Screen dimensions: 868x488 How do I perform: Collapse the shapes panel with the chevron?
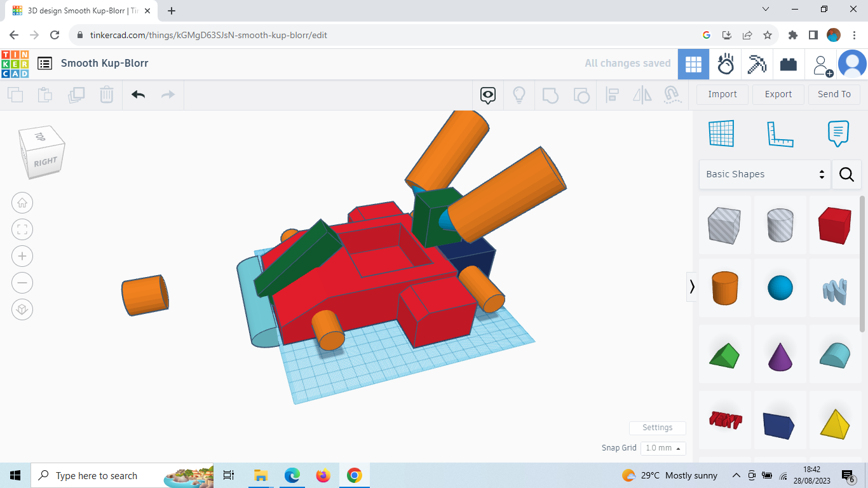tap(692, 287)
